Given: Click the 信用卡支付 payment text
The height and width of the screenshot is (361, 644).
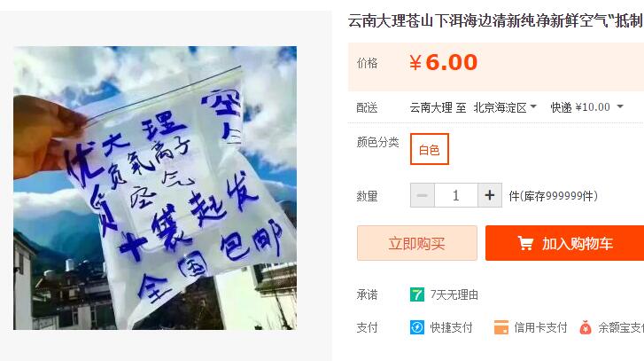Looking at the screenshot, I should [540, 327].
